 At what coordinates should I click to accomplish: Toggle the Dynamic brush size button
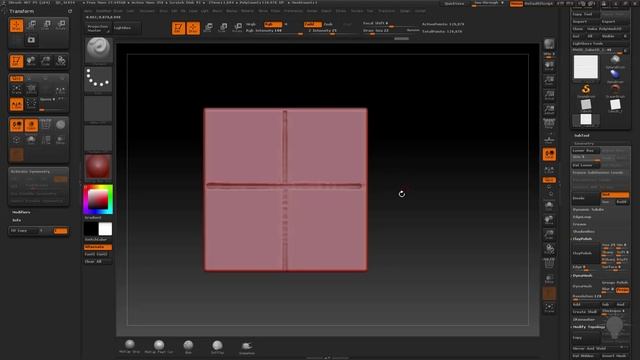point(413,30)
